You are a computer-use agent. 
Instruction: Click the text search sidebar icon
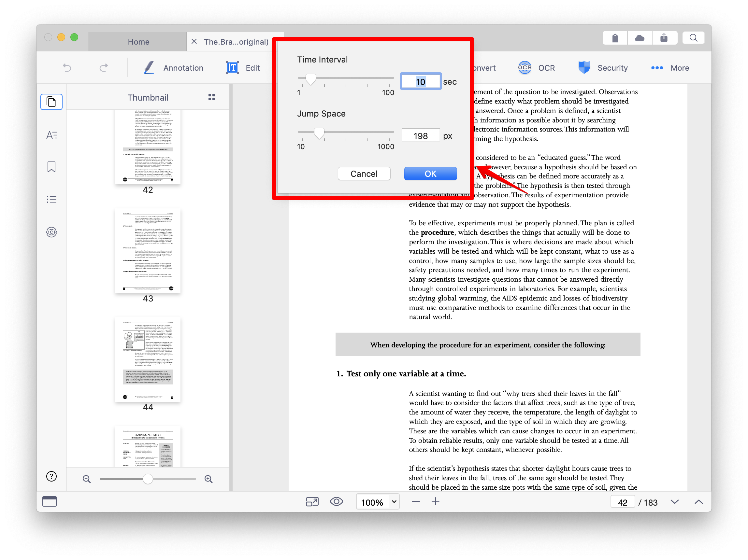[x=51, y=135]
